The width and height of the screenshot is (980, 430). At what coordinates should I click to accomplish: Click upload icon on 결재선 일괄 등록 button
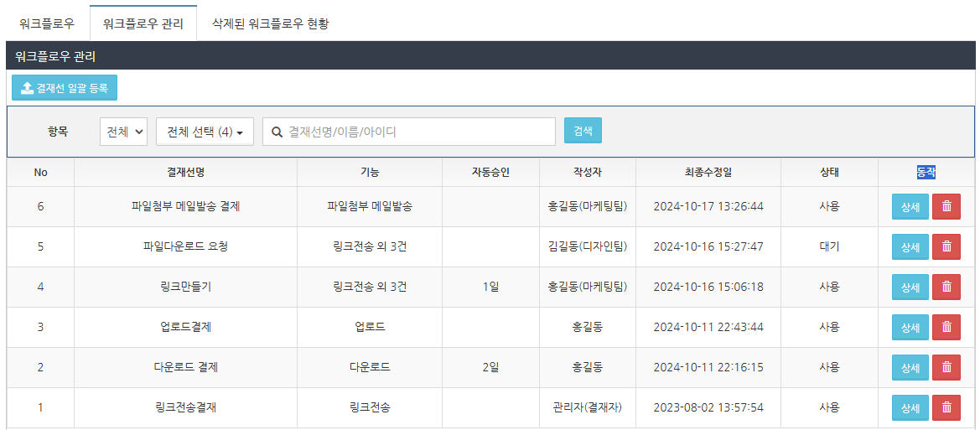pos(27,88)
